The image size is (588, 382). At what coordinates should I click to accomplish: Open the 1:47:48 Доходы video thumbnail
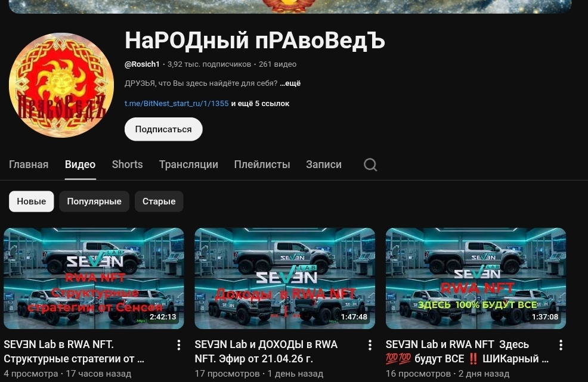[x=284, y=278]
